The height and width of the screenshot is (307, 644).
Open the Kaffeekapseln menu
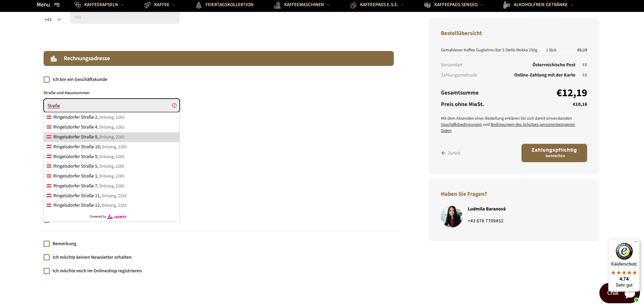[x=101, y=5]
